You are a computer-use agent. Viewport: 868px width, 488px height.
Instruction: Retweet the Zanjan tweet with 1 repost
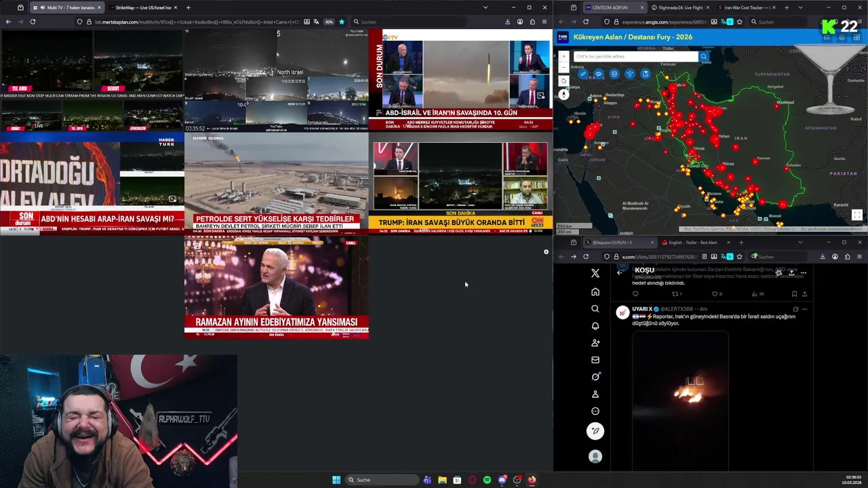[675, 294]
